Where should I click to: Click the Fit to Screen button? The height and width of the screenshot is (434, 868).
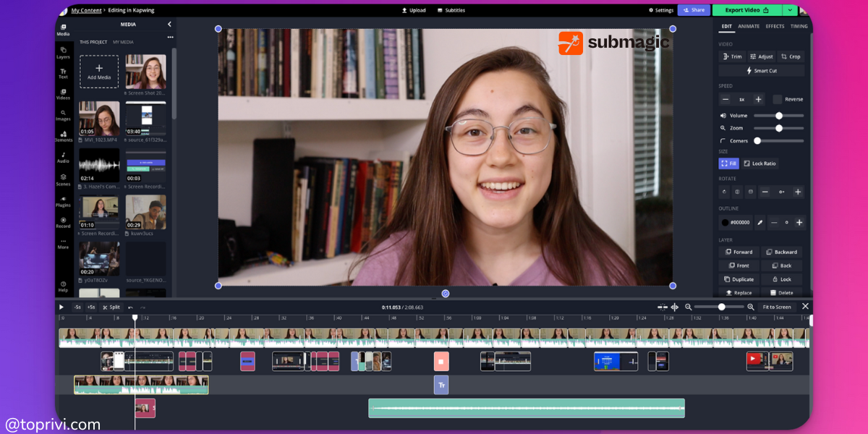(777, 307)
